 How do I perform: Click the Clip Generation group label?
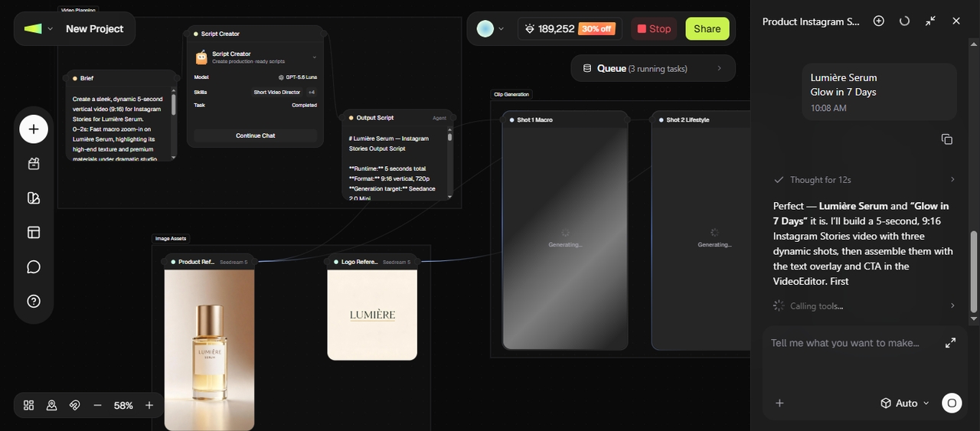(511, 94)
